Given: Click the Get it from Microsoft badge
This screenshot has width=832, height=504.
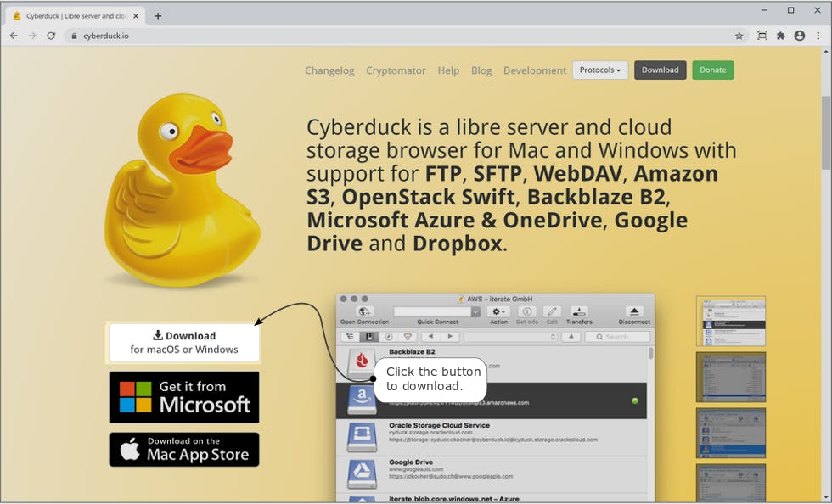Looking at the screenshot, I should [184, 397].
